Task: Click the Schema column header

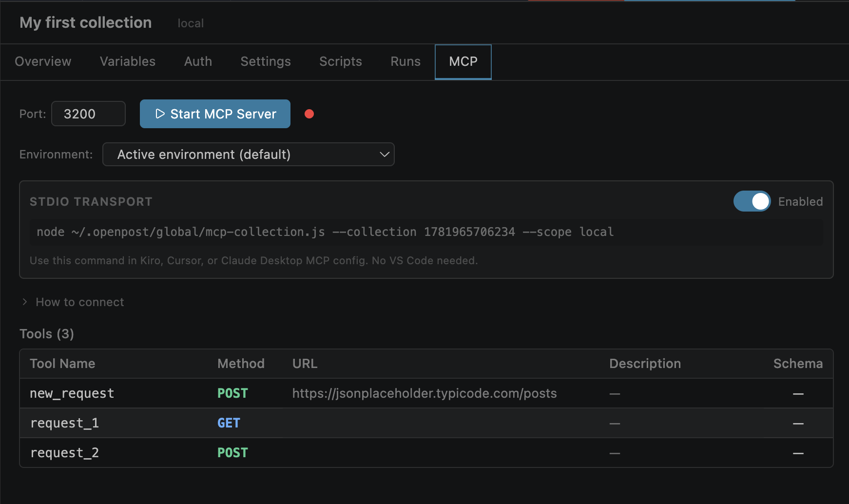Action: pyautogui.click(x=798, y=364)
